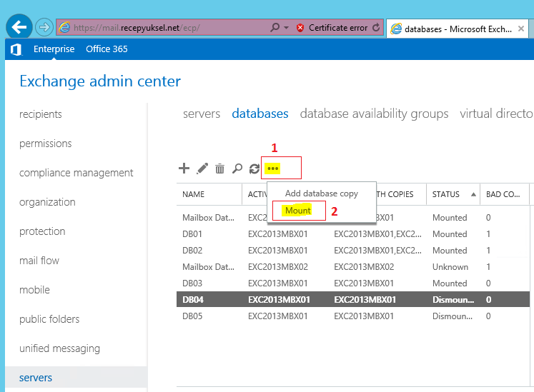534x392 pixels.
Task: Click the Exchange admin center heading
Action: pos(100,81)
